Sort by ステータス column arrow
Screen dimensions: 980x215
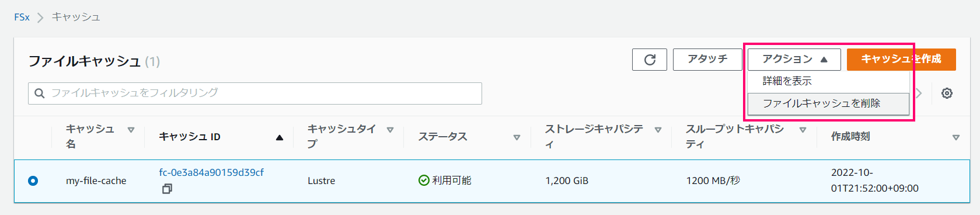tap(517, 137)
